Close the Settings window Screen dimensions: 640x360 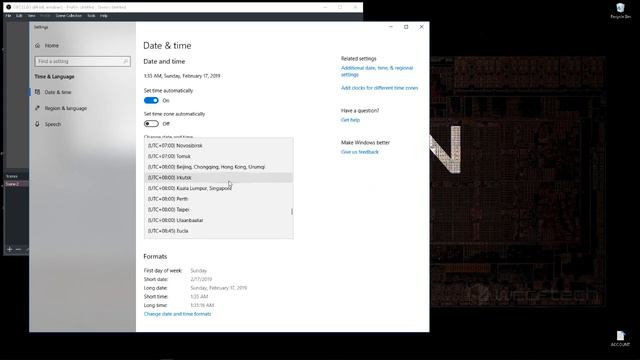pos(422,27)
